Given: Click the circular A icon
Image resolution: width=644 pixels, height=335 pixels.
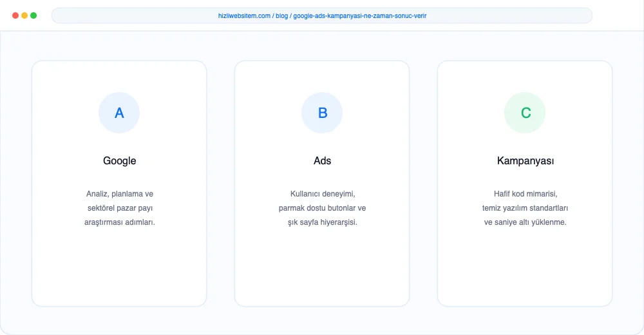Looking at the screenshot, I should (x=119, y=113).
